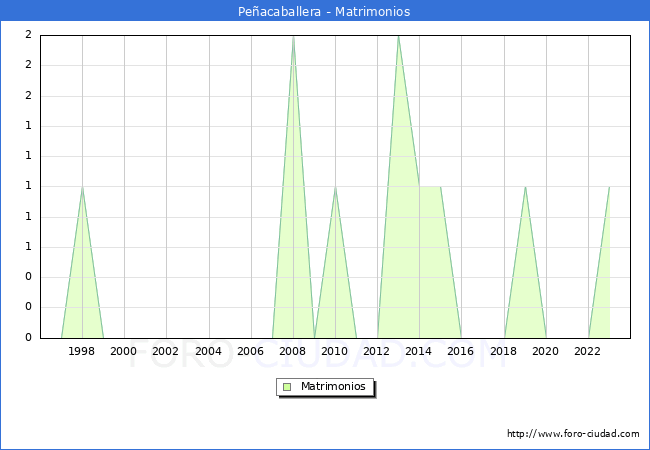Select the 2012 x-axis label
This screenshot has width=650, height=450.
tap(376, 351)
